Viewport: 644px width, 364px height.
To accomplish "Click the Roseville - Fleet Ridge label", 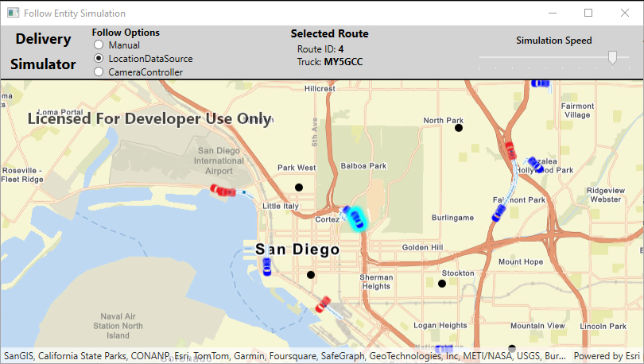I will pos(22,175).
